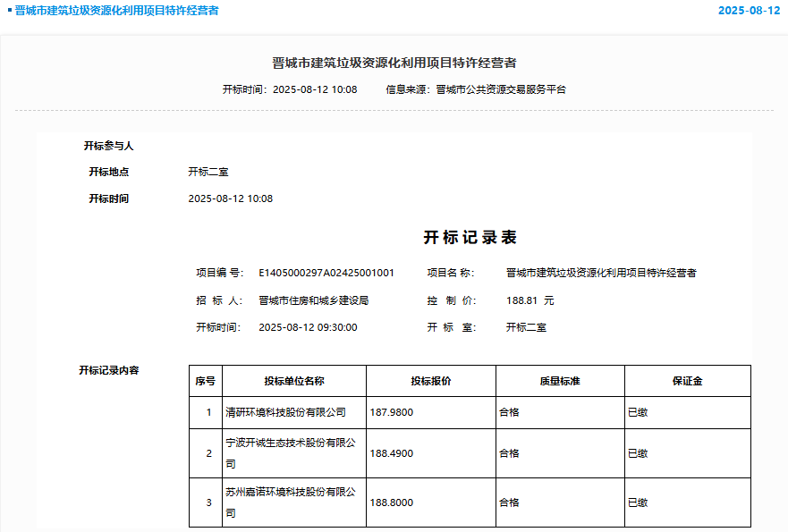This screenshot has height=532, width=788.
Task: Click the 开标记录表 heading
Action: point(470,238)
